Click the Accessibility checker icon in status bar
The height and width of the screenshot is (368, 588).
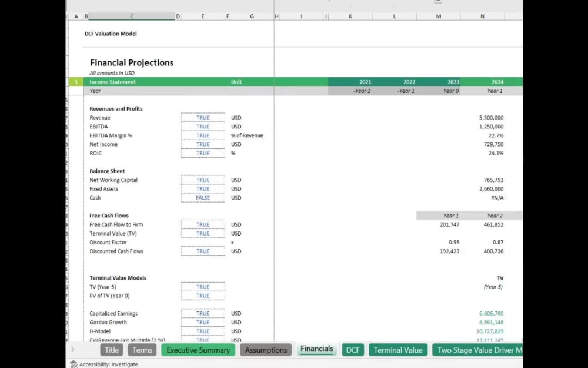pyautogui.click(x=73, y=364)
